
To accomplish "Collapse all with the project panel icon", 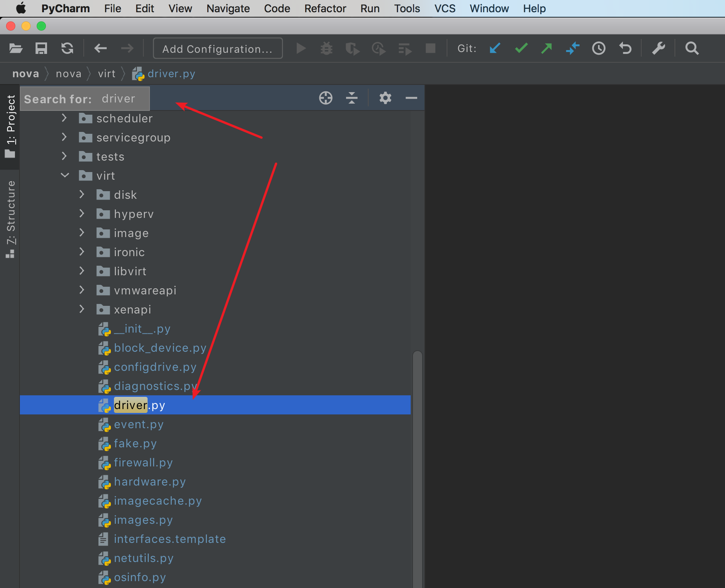I will pyautogui.click(x=351, y=98).
